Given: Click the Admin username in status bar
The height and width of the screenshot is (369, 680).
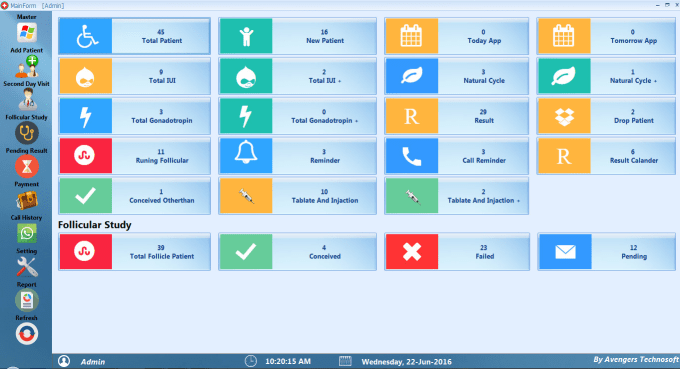Looking at the screenshot, I should [x=93, y=362].
